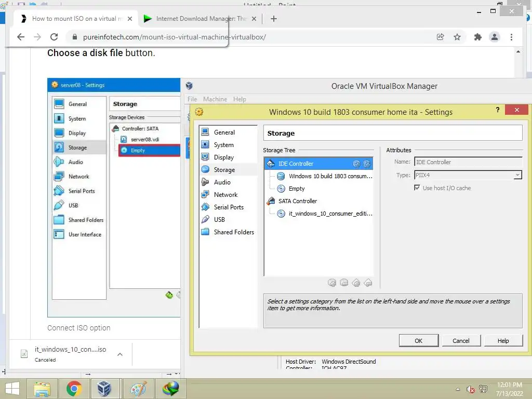Open System settings category
This screenshot has width=532, height=399.
point(223,145)
